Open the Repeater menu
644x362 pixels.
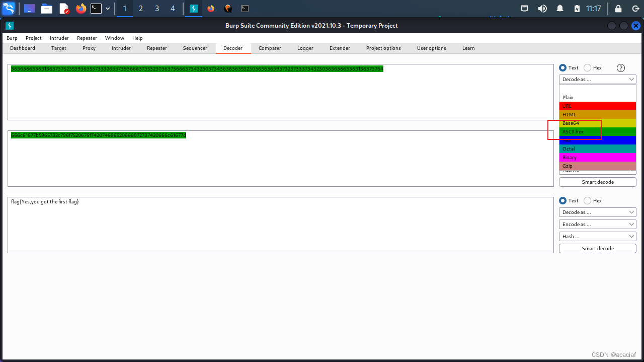tap(87, 38)
